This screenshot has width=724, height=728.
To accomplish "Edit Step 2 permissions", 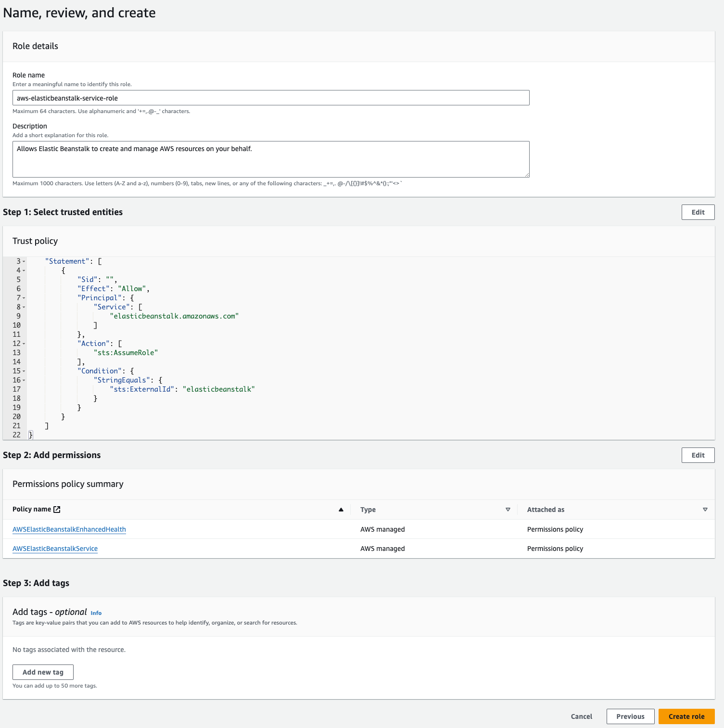I will [x=698, y=455].
